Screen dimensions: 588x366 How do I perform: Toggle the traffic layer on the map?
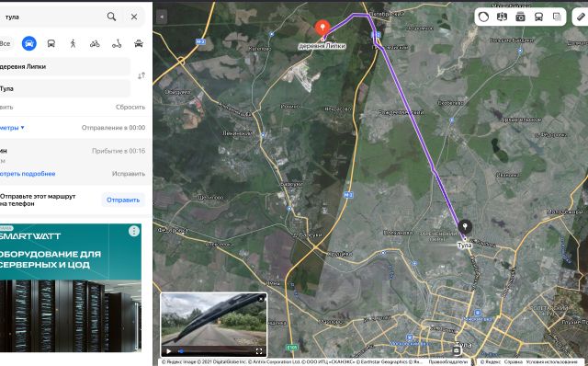[x=484, y=17]
